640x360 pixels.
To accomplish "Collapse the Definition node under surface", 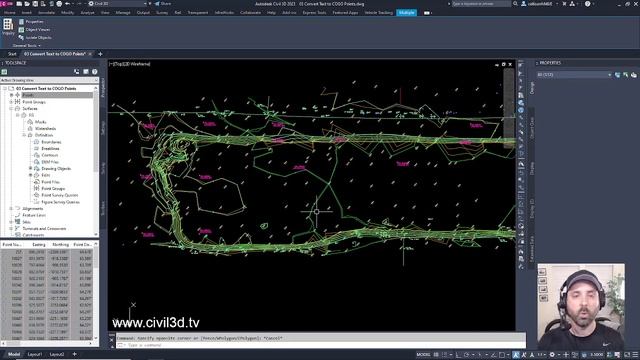I will coord(24,135).
